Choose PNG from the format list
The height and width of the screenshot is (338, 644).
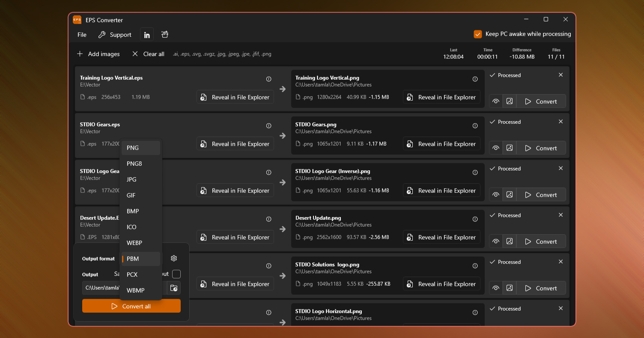pyautogui.click(x=141, y=148)
